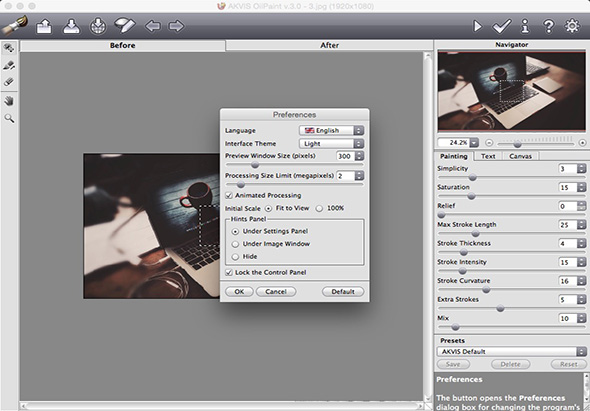Viewport: 590px width, 411px height.
Task: Click the Preview Window Size slider handle
Action: [x=255, y=165]
